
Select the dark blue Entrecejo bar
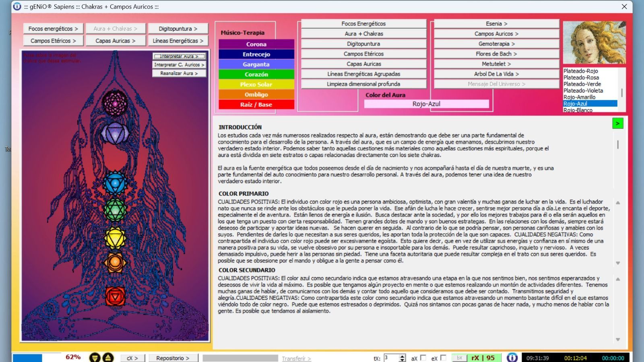pos(256,54)
